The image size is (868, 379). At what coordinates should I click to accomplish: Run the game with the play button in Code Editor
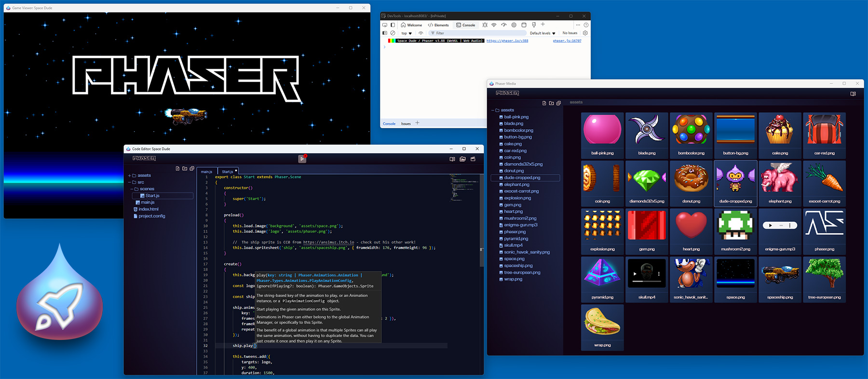pyautogui.click(x=302, y=159)
